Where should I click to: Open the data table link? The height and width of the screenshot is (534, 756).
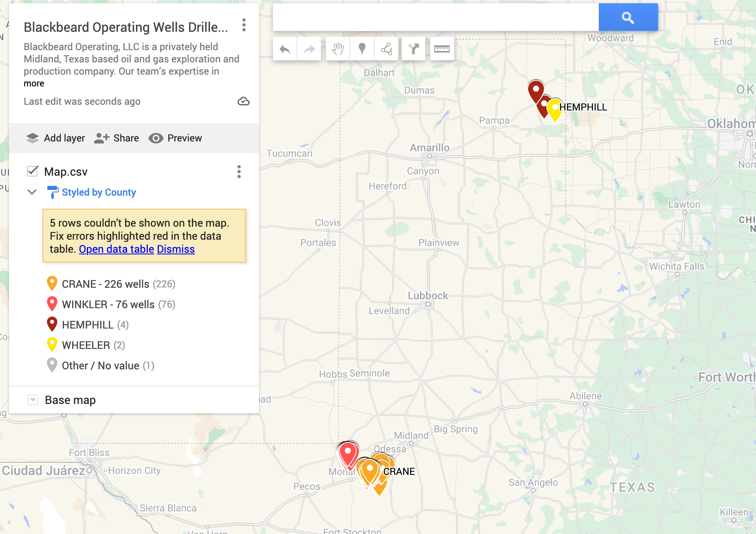pos(116,249)
